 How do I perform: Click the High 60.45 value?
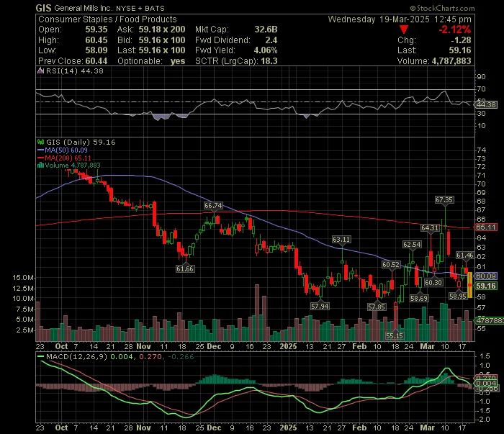96,40
